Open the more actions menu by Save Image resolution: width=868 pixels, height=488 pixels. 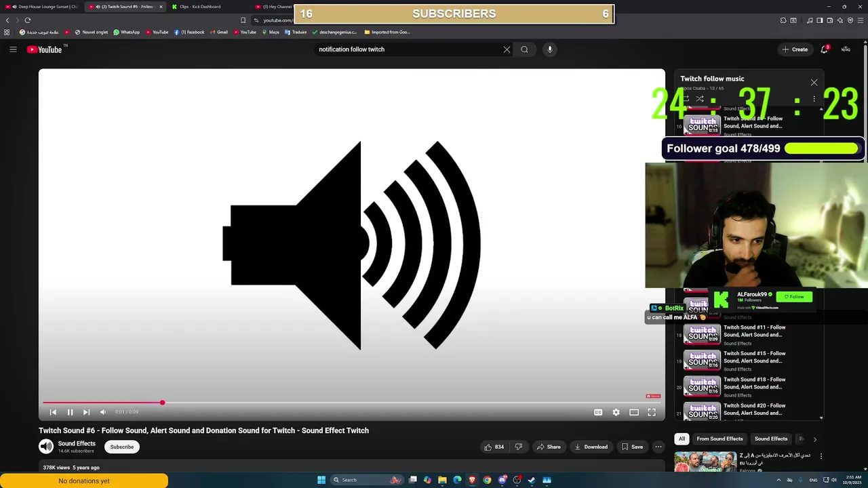pyautogui.click(x=658, y=447)
